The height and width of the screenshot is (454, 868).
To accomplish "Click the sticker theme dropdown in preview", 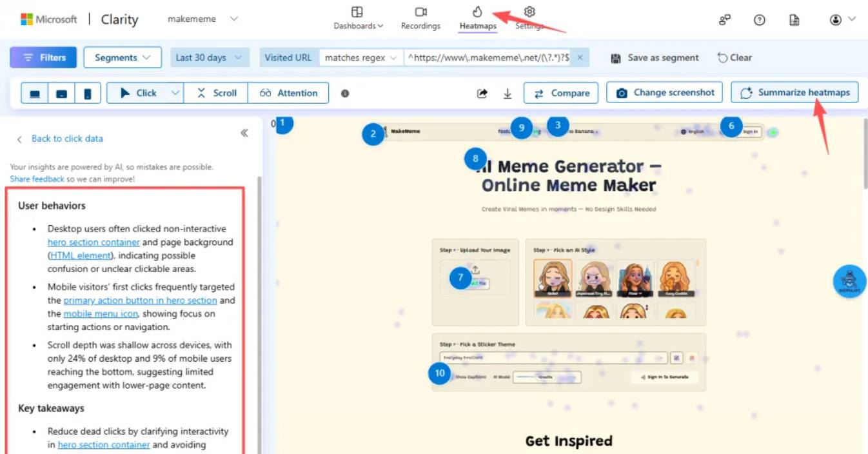I will pyautogui.click(x=555, y=357).
